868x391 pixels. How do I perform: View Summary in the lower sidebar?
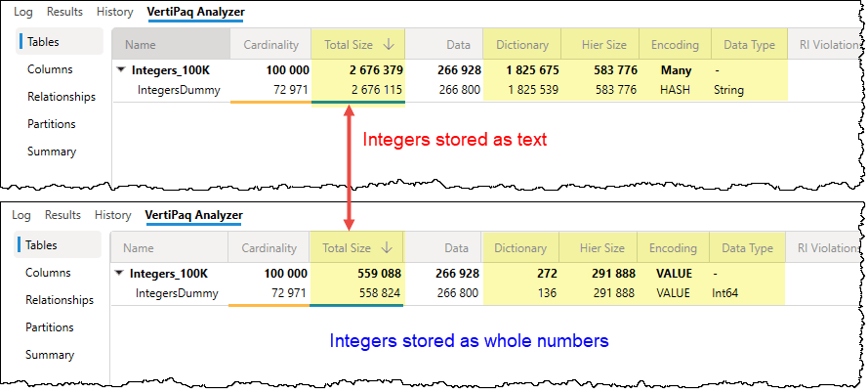tap(49, 355)
